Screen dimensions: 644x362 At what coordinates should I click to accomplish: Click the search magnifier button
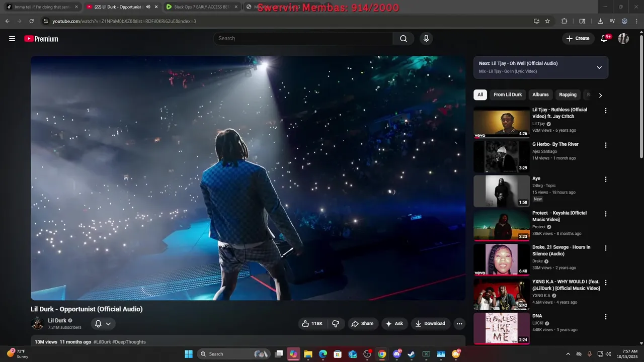(404, 39)
